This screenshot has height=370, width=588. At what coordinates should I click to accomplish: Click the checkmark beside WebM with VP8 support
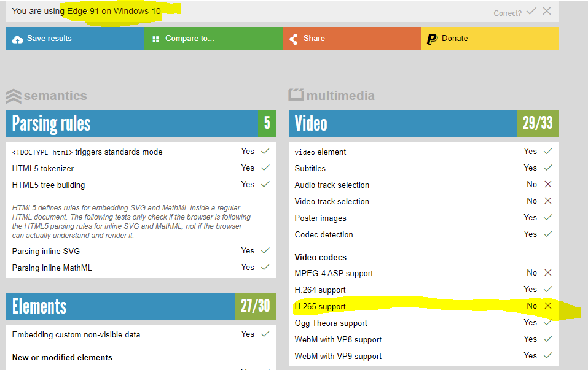tap(548, 339)
